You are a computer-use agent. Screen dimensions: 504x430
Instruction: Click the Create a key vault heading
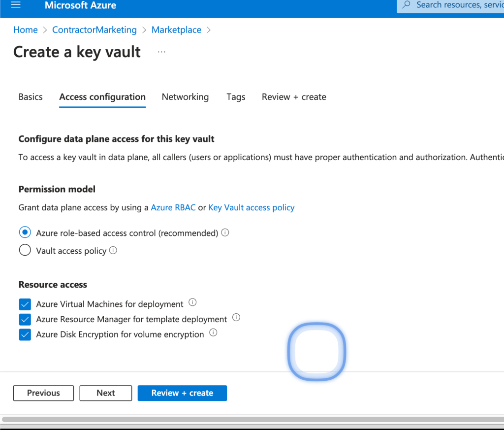pos(77,52)
